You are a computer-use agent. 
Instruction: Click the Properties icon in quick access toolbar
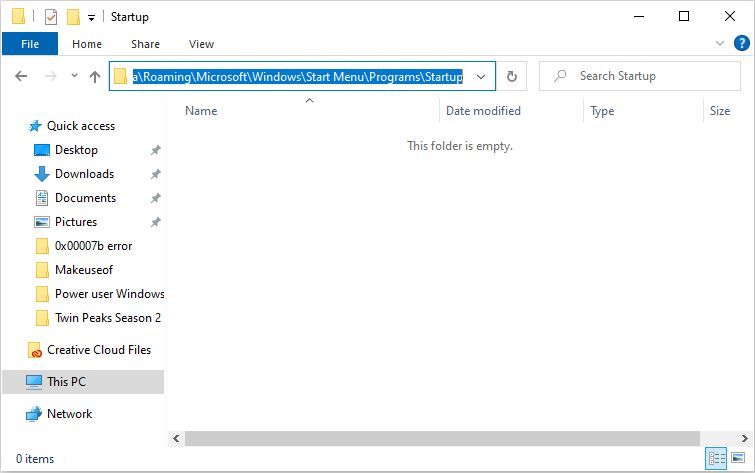(51, 17)
